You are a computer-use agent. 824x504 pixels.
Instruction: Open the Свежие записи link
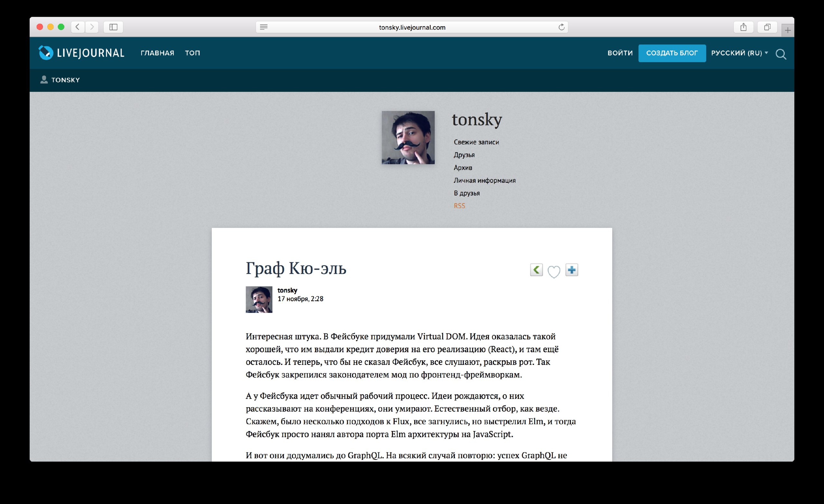[x=476, y=142]
